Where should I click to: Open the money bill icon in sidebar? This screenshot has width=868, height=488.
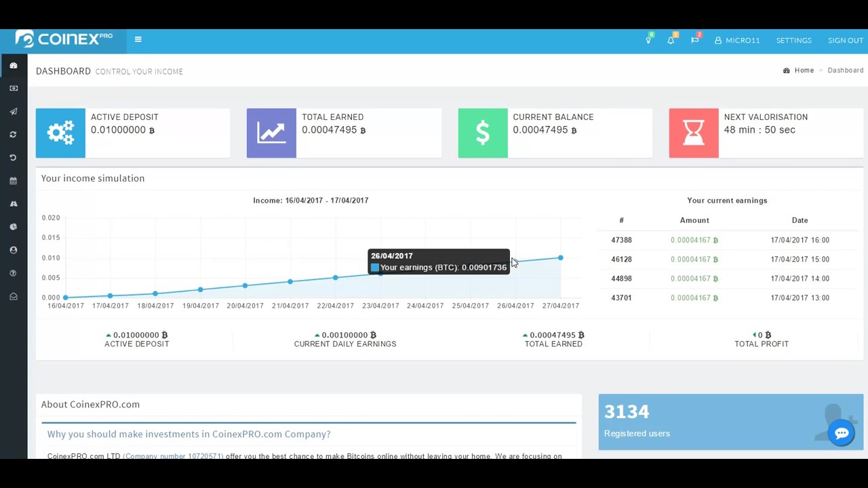click(x=13, y=88)
